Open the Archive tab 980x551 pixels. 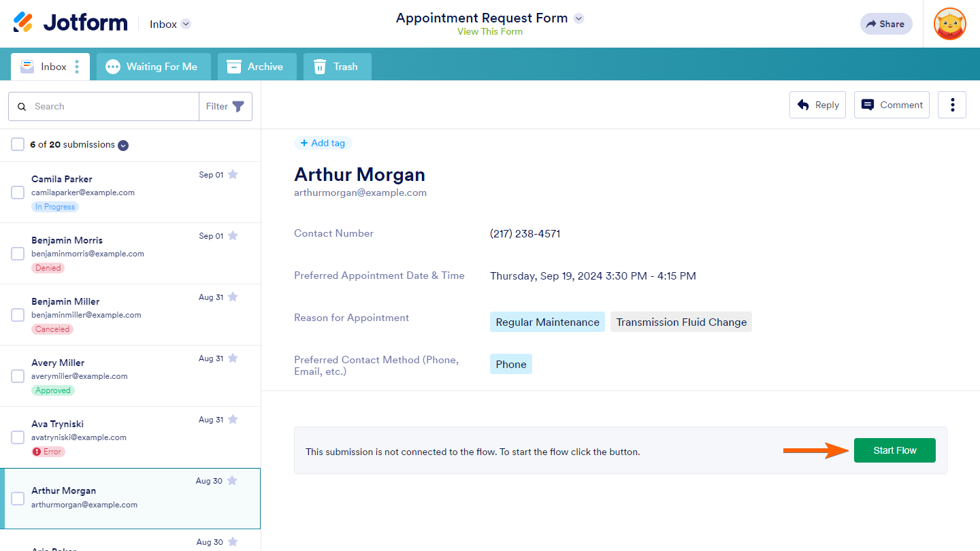point(257,67)
